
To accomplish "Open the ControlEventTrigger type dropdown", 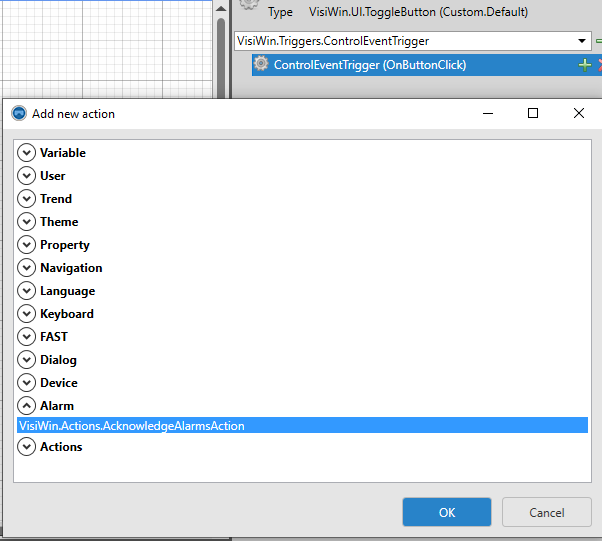I will tap(583, 41).
